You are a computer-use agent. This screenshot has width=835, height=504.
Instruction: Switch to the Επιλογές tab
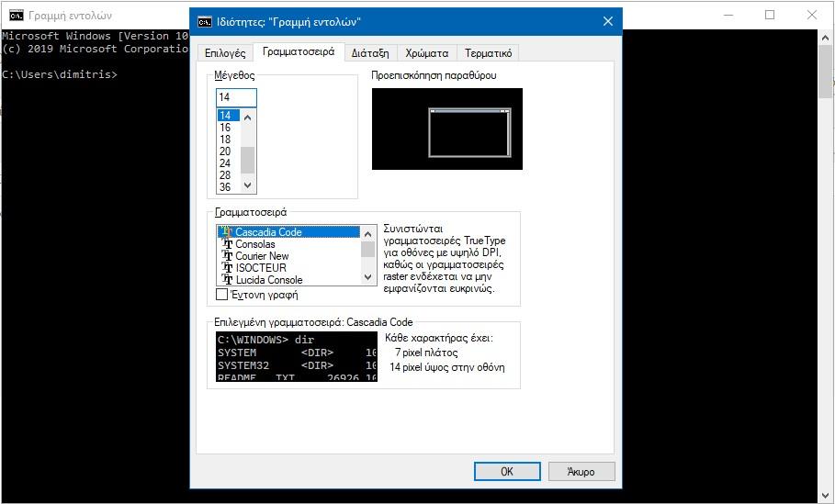224,53
